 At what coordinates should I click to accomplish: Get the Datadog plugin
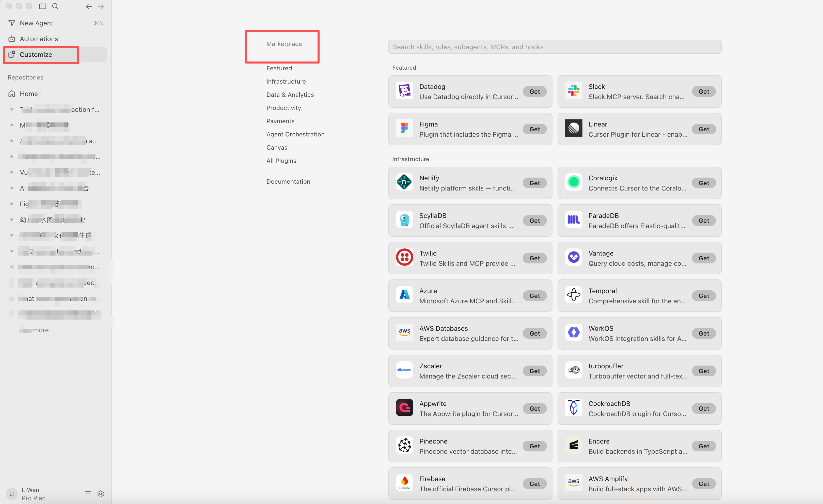[534, 91]
